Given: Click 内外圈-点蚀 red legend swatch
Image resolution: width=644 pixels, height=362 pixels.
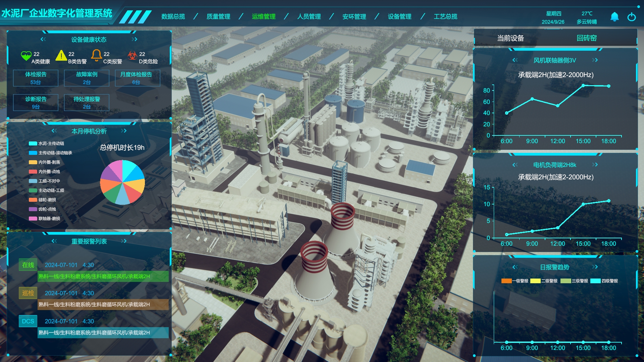Looking at the screenshot, I should [33, 172].
